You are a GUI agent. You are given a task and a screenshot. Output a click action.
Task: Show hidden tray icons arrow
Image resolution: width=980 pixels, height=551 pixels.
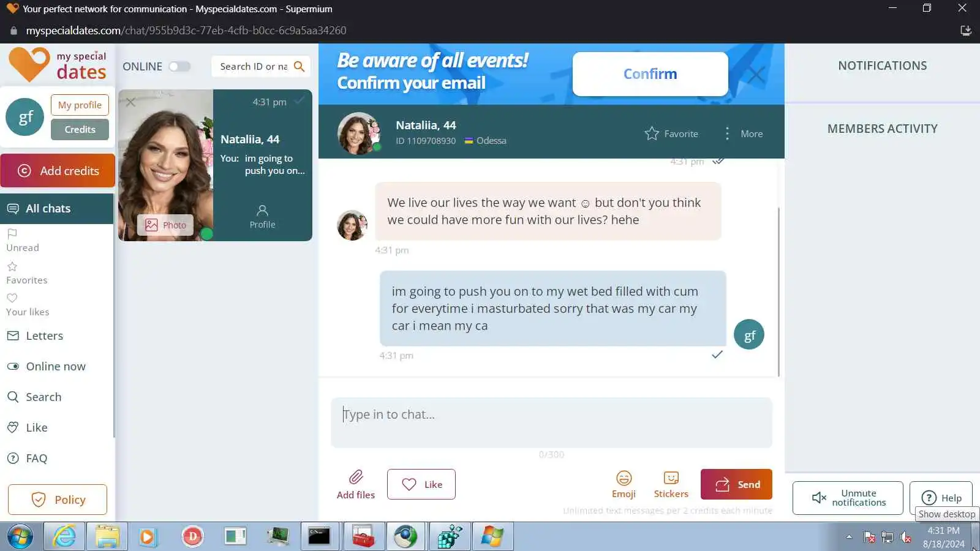coord(849,537)
